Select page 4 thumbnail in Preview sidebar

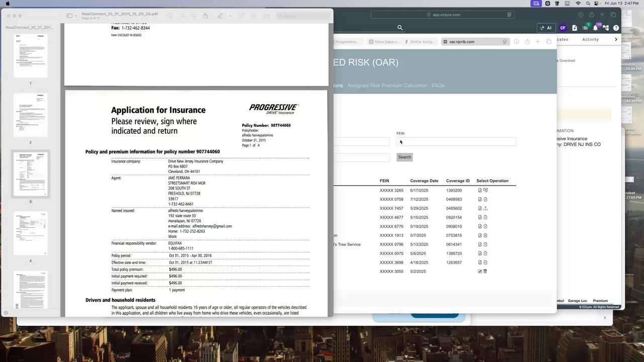click(30, 233)
